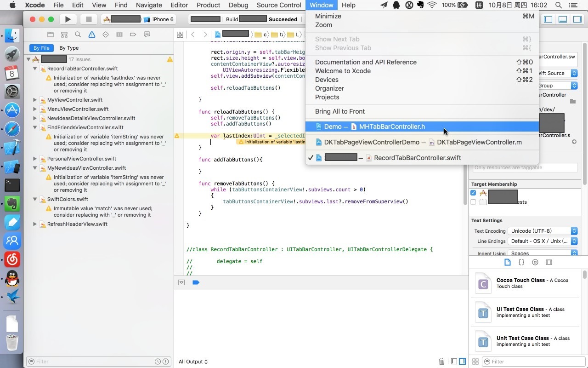The width and height of the screenshot is (588, 368).
Task: Open Organizer from the Window menu
Action: 422,88
